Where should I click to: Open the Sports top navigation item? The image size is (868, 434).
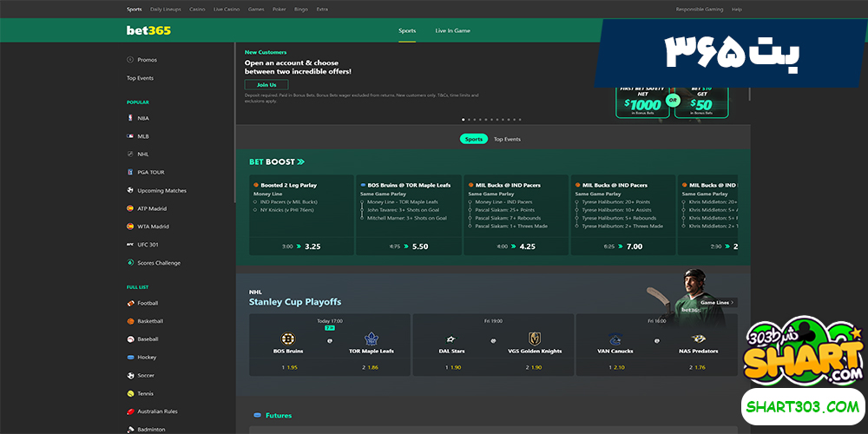(134, 10)
